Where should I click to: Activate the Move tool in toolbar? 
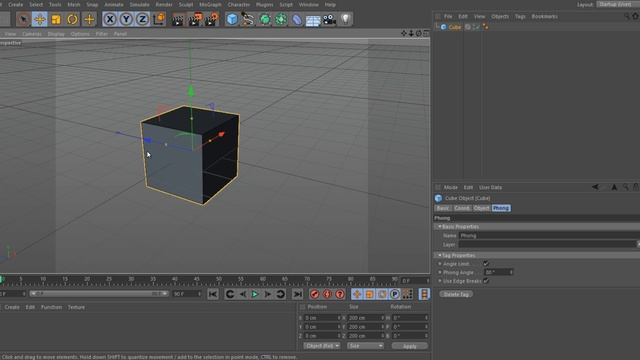[x=40, y=19]
